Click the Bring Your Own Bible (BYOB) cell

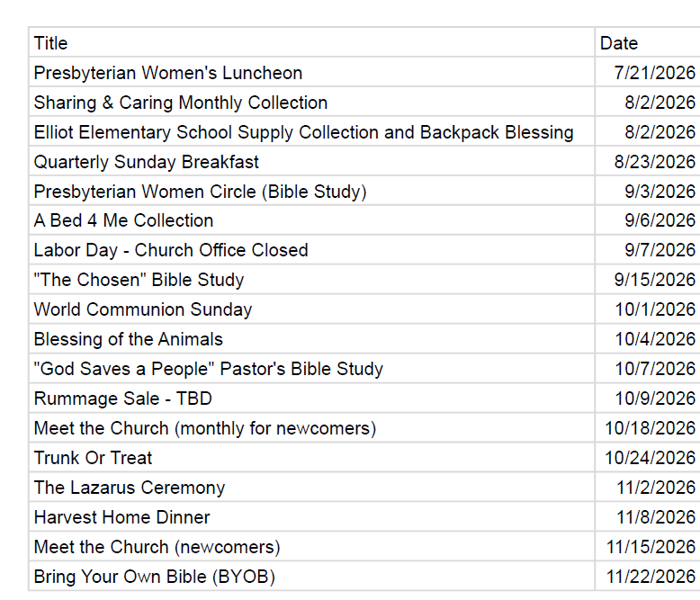tap(311, 576)
